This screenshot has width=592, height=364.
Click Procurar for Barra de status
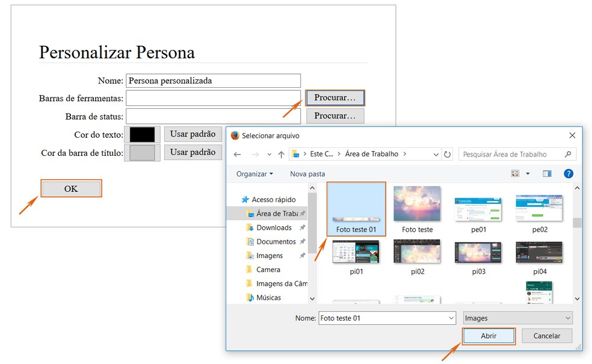click(x=335, y=116)
